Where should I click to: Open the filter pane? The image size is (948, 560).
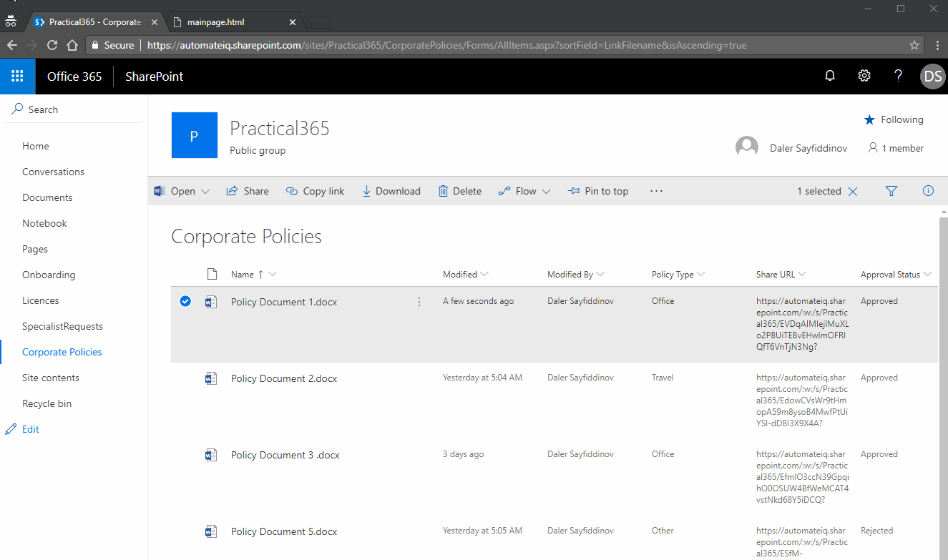pos(891,191)
